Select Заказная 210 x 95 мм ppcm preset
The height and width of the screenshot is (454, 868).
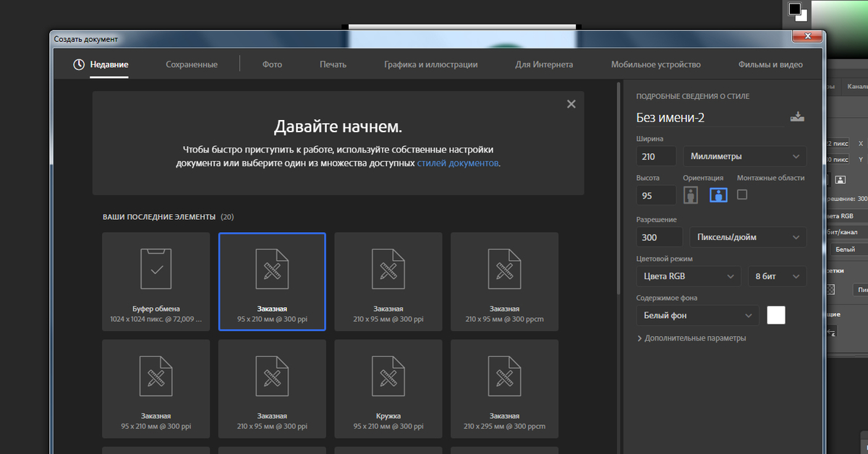[504, 282]
